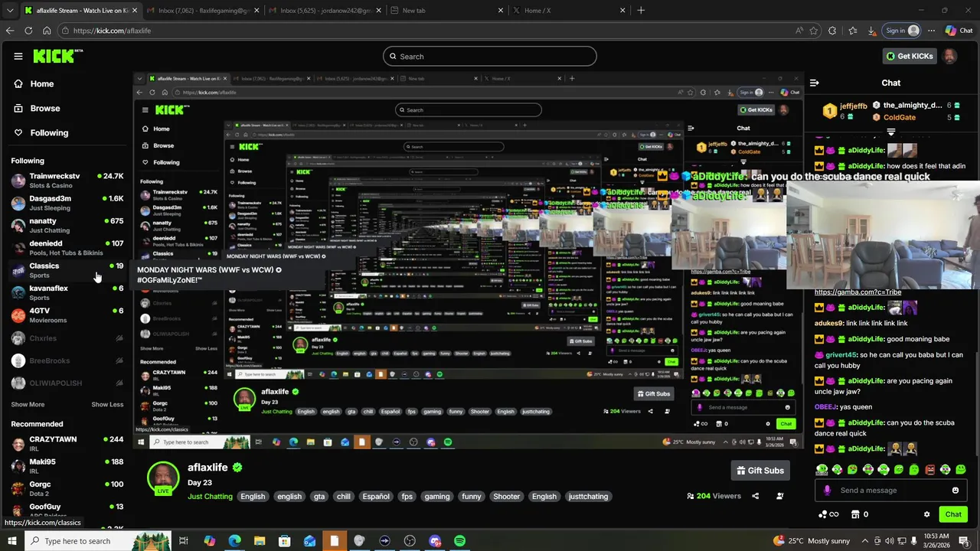Click the channel points infinity icon
This screenshot has width=980, height=551.
tap(828, 514)
